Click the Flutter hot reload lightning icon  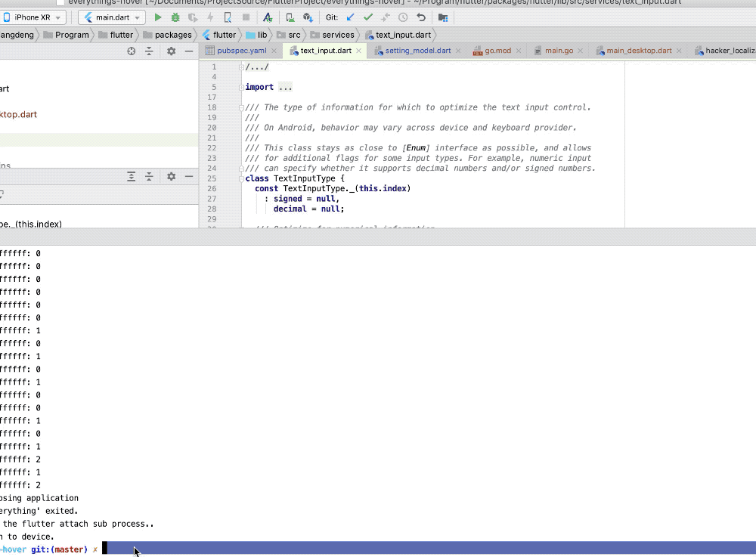[210, 17]
